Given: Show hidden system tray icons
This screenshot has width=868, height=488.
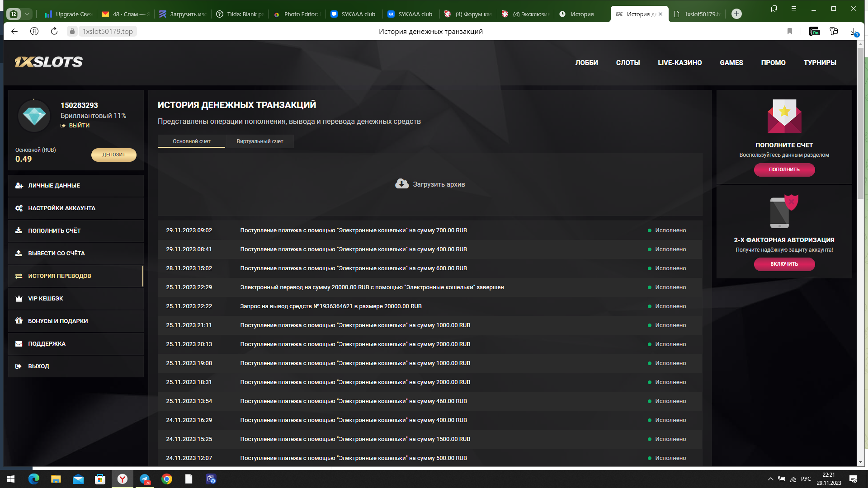Looking at the screenshot, I should pos(770,479).
